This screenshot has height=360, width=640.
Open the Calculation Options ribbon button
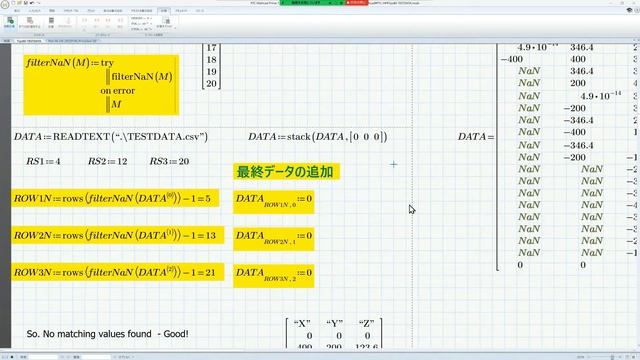165,22
